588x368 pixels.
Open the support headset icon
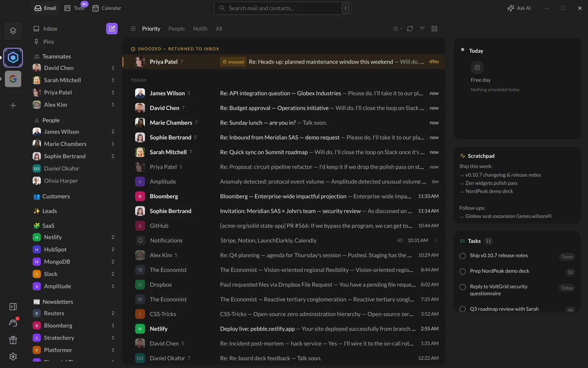point(13,323)
